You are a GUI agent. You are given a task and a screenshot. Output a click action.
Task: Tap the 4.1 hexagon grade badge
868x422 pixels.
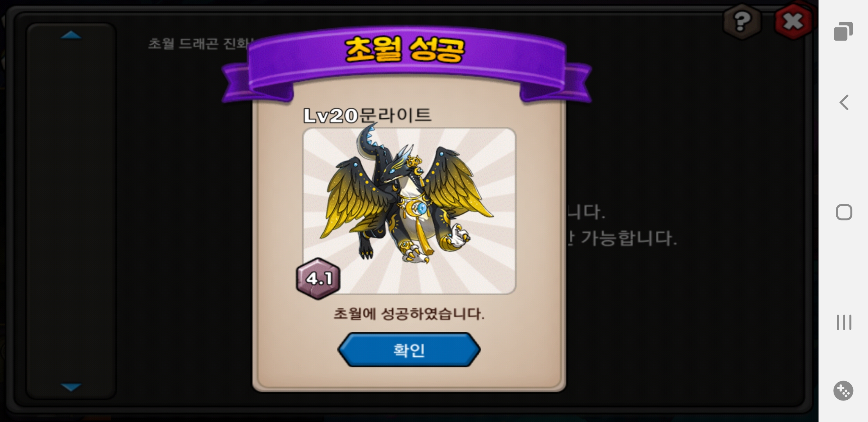coord(318,279)
